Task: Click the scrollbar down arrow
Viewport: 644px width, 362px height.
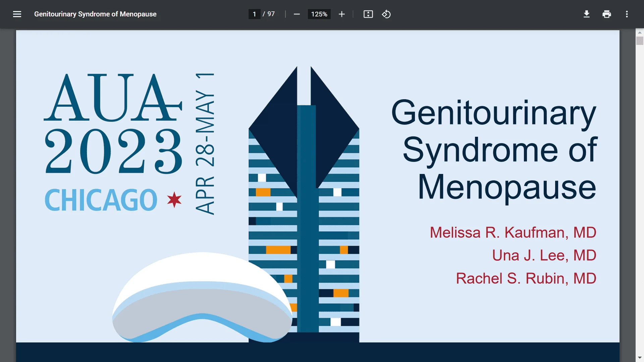Action: click(640, 358)
